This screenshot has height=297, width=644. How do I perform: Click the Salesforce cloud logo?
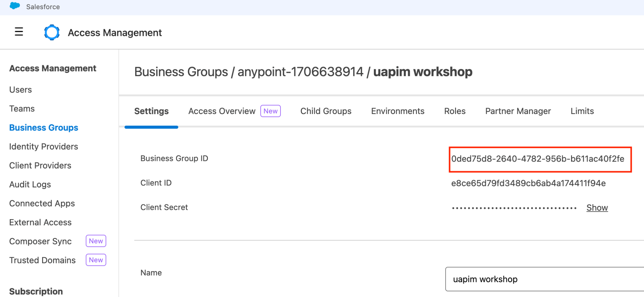tap(15, 6)
